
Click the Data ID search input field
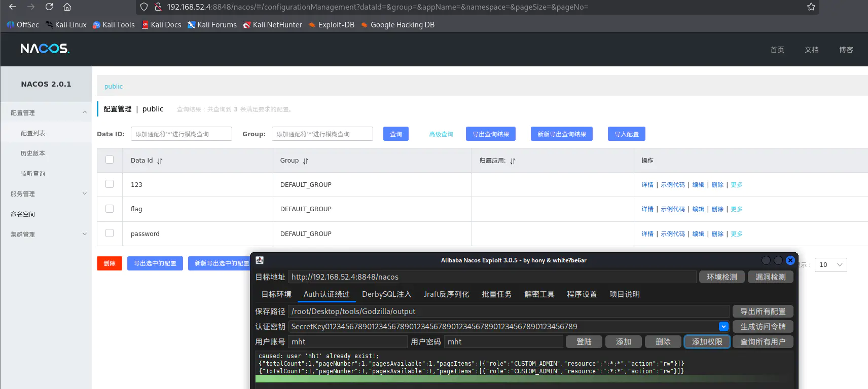pos(181,134)
